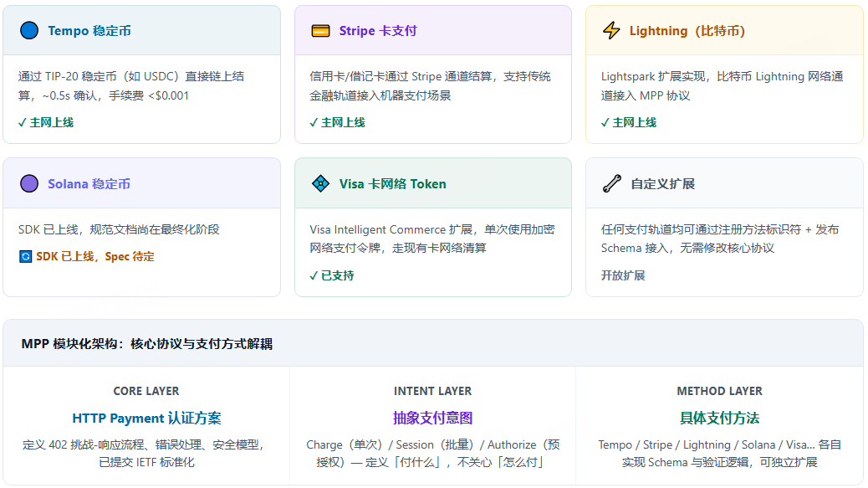The height and width of the screenshot is (488, 868).
Task: Click the Visa network token diamond icon
Action: point(320,183)
